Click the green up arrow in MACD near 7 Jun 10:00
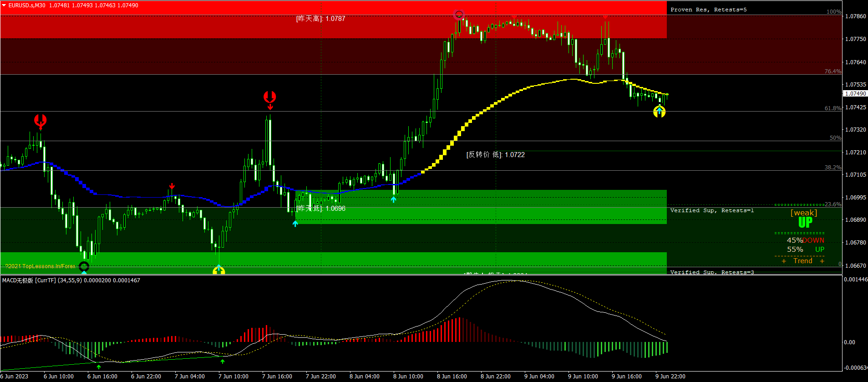The image size is (868, 382). click(223, 362)
